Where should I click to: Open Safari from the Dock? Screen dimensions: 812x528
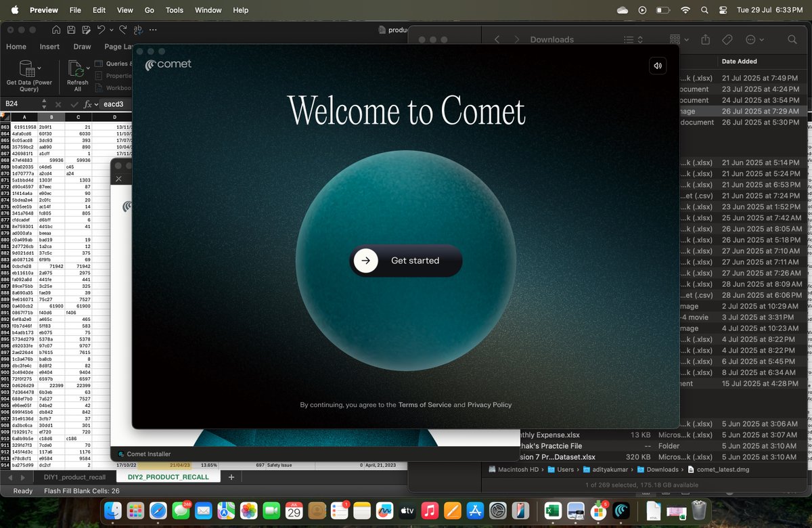tap(158, 510)
